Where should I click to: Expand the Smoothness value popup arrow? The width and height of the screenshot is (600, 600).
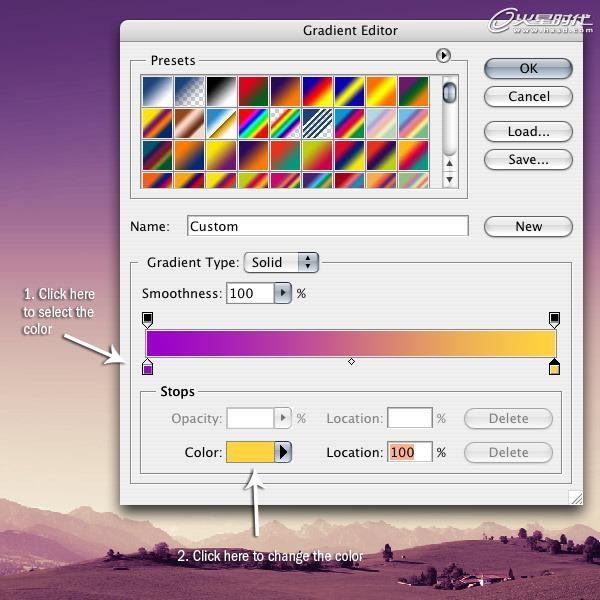tap(283, 294)
